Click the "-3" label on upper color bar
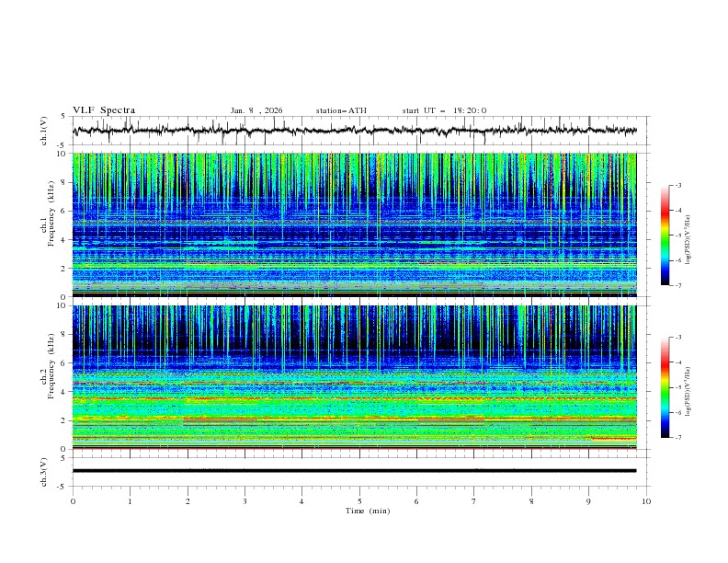Screen dimensions: 728x563 677,186
